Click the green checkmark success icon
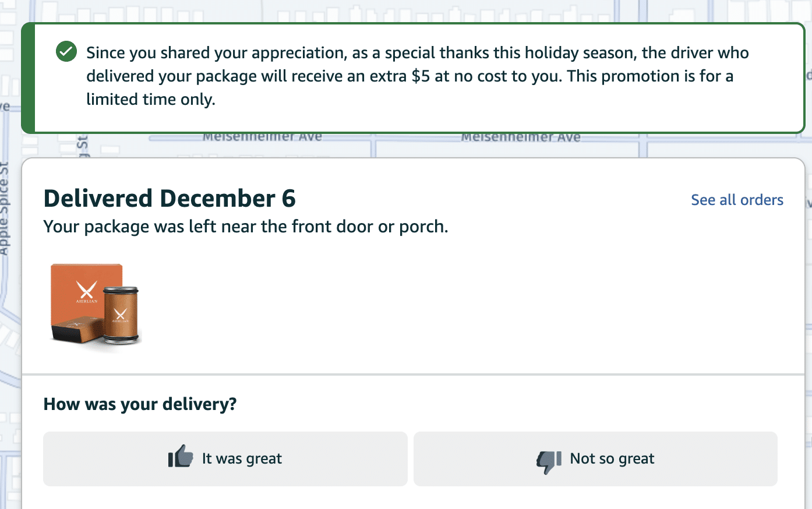The width and height of the screenshot is (812, 509). 66,52
